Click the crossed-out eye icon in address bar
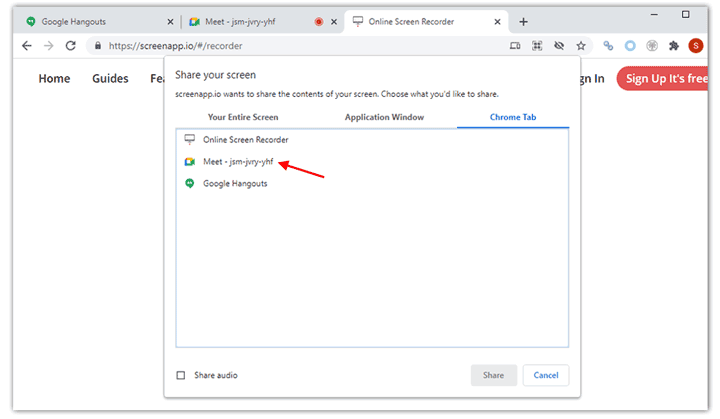The width and height of the screenshot is (720, 419). coord(559,46)
